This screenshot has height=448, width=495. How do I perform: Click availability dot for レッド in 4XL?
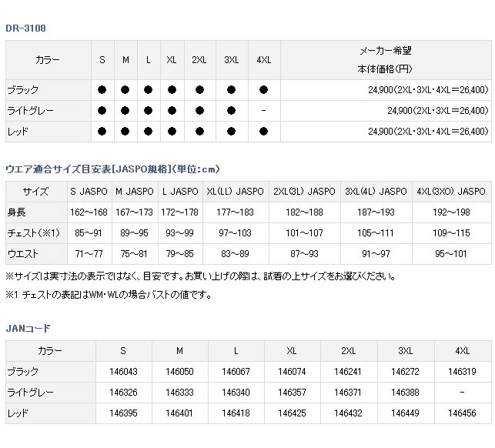click(263, 132)
